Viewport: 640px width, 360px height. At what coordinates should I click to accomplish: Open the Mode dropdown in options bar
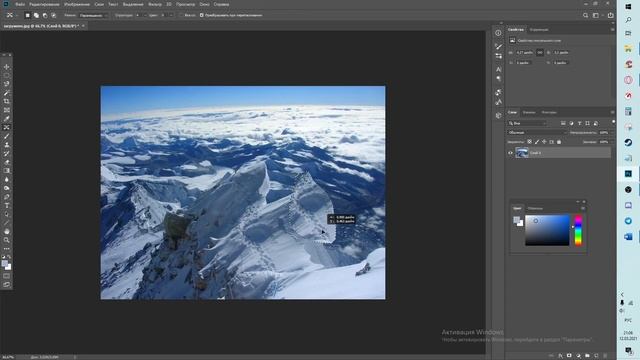point(93,16)
